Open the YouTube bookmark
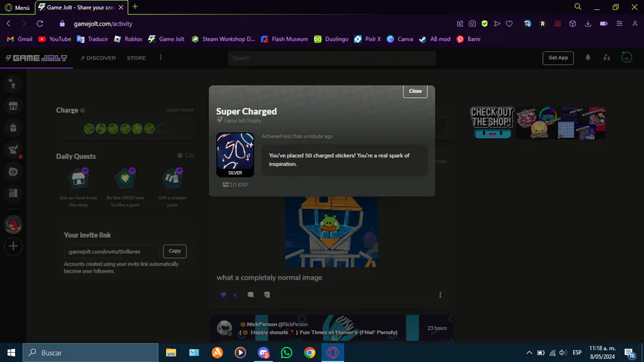The height and width of the screenshot is (362, 644). click(54, 39)
